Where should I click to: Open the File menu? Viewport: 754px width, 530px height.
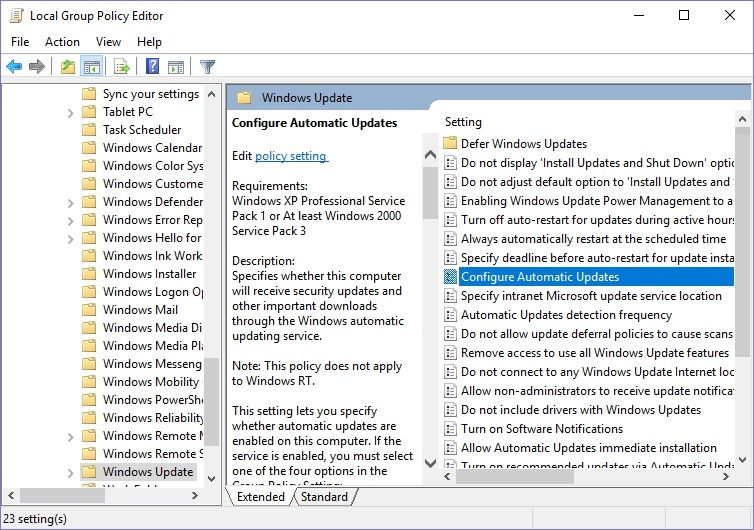(20, 42)
